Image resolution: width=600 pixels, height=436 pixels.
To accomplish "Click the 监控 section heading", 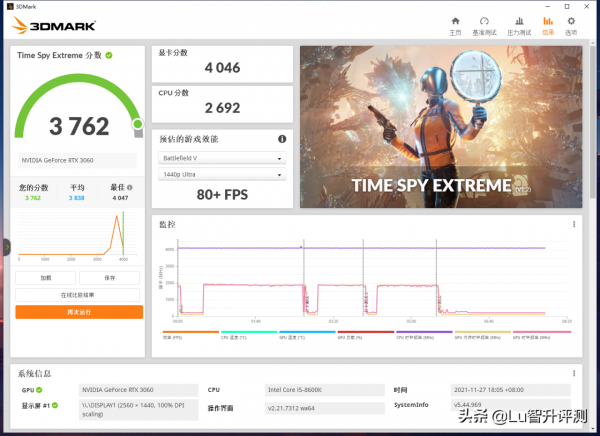I will coord(167,225).
